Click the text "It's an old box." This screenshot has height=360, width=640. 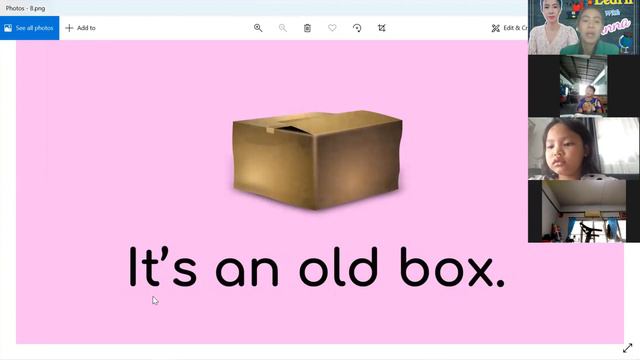(317, 267)
